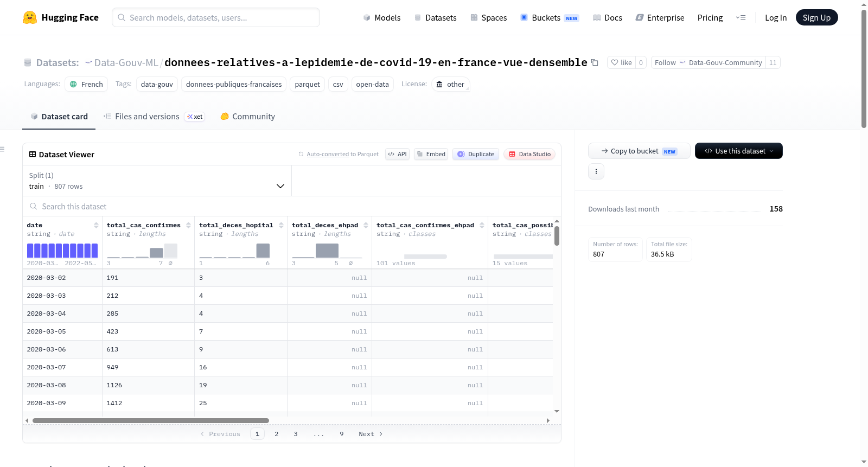Expand the Split train dropdown
The height and width of the screenshot is (467, 868).
tap(157, 181)
